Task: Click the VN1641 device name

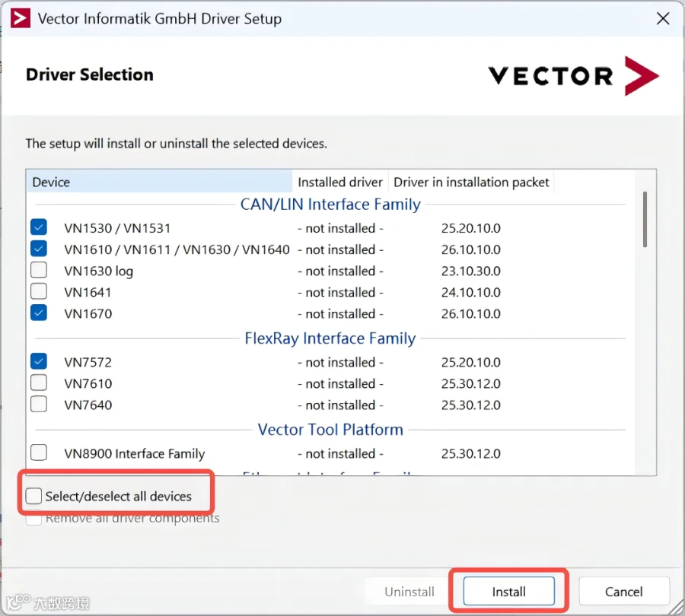Action: tap(88, 293)
